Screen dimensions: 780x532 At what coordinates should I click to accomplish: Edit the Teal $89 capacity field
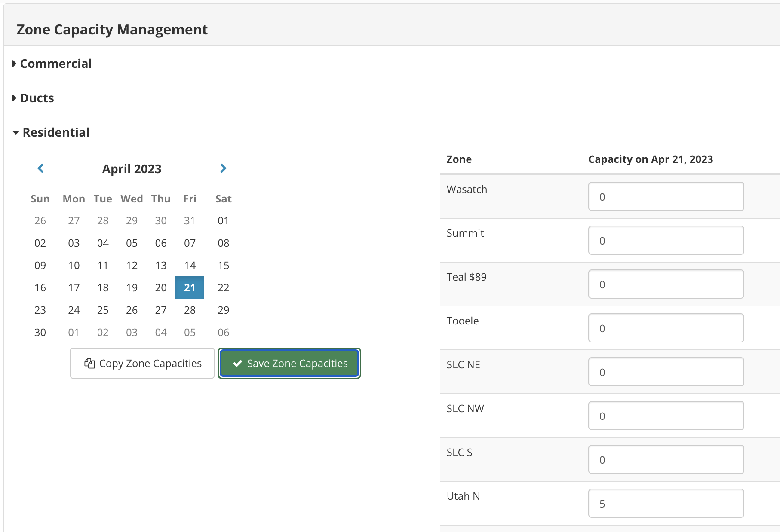[666, 284]
